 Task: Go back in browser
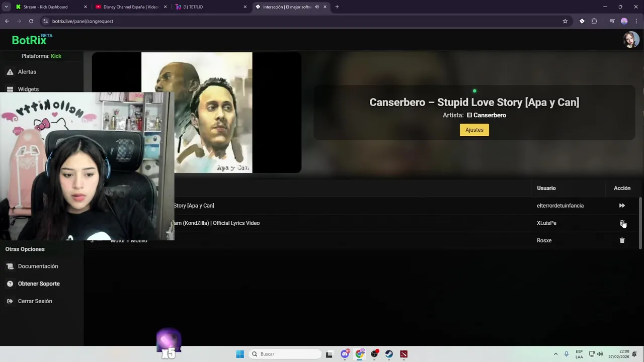(x=7, y=21)
